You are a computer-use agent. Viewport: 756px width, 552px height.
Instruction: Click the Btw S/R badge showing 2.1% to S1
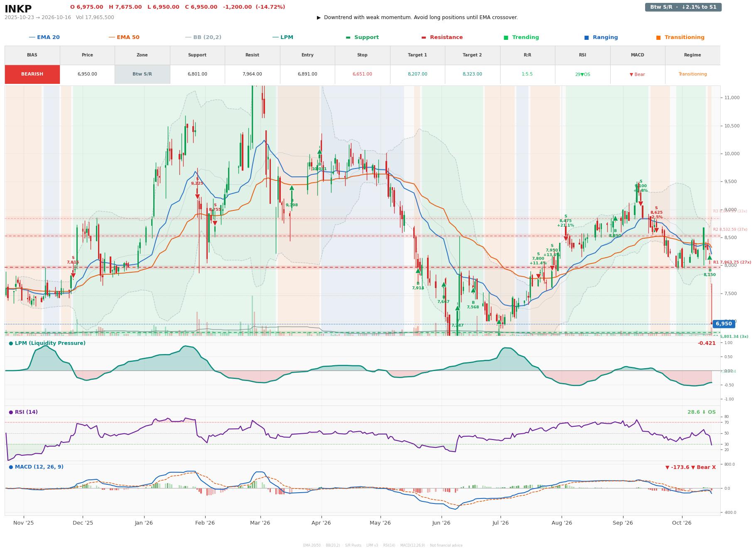point(683,7)
